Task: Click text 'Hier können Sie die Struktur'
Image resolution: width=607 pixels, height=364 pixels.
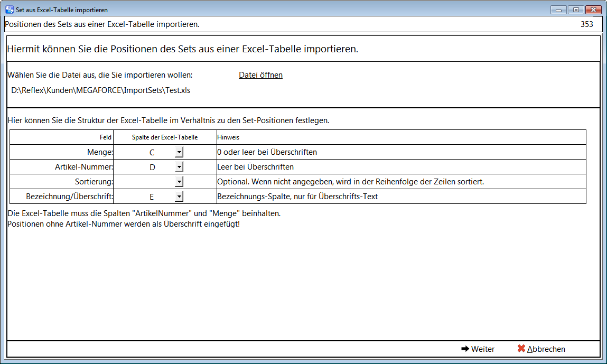Action: coord(169,120)
